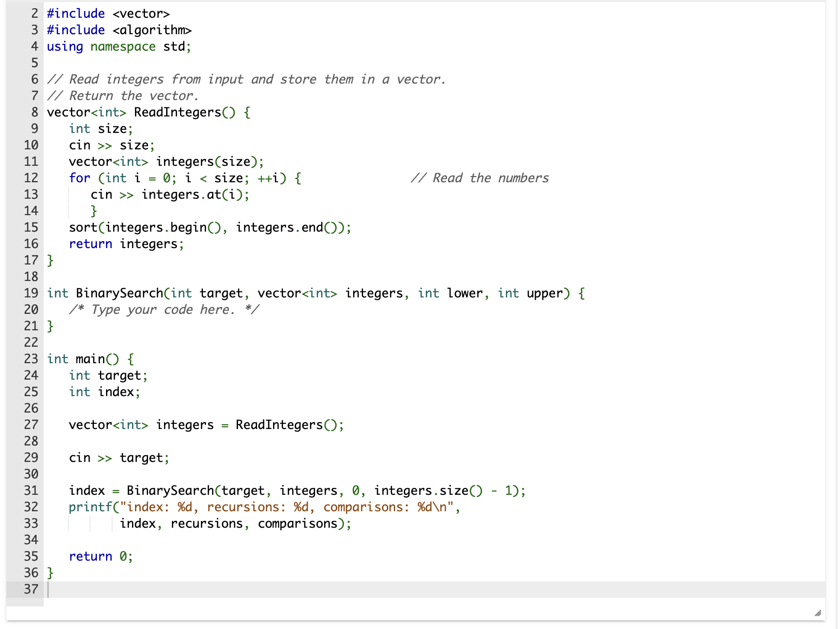Click the #include <algorithm> directive
This screenshot has height=629, width=840.
119,30
